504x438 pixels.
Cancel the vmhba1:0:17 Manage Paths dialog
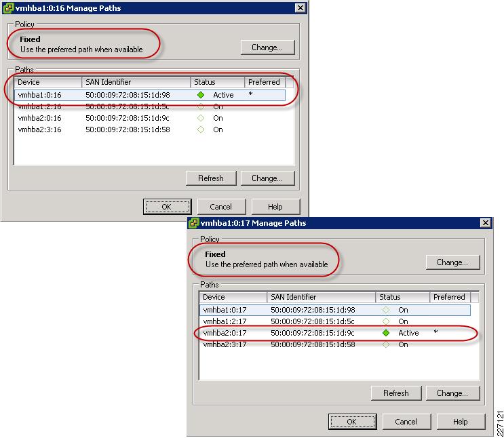406,422
